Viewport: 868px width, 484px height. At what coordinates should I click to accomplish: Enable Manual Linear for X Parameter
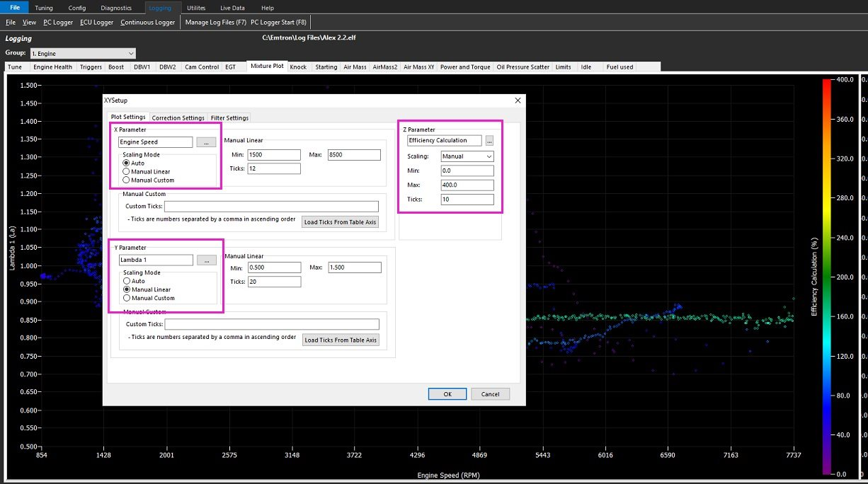126,171
